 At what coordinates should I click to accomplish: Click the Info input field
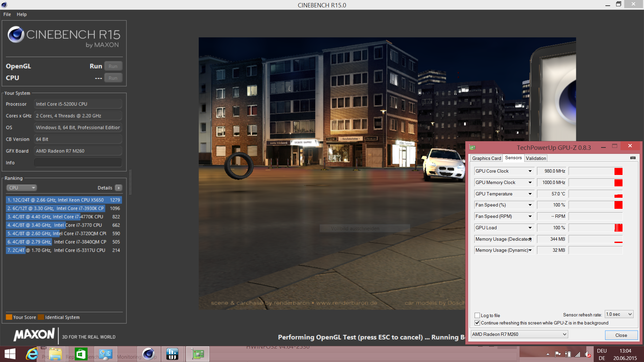[x=78, y=163]
